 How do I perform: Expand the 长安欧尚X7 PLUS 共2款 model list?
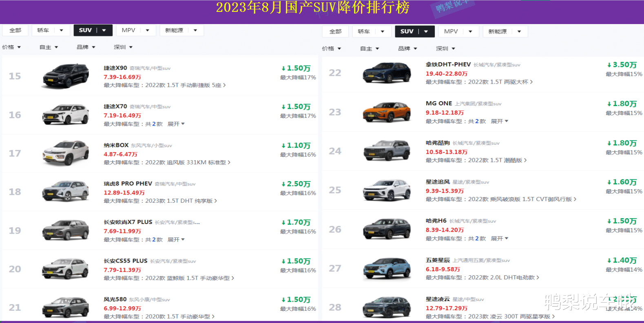point(176,240)
